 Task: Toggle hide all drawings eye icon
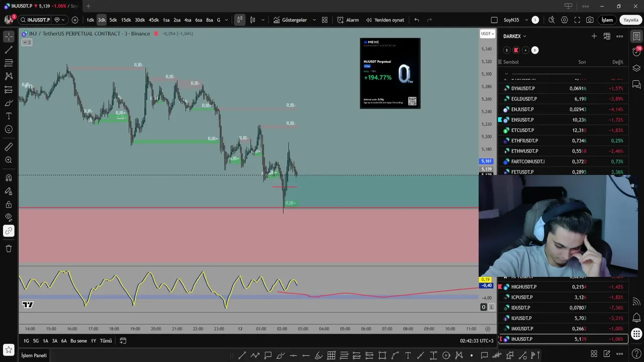point(9,218)
